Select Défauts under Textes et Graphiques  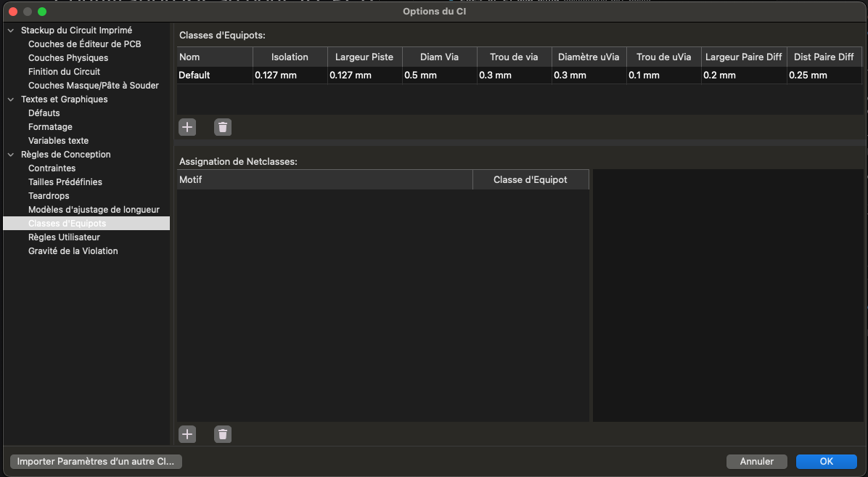[44, 113]
